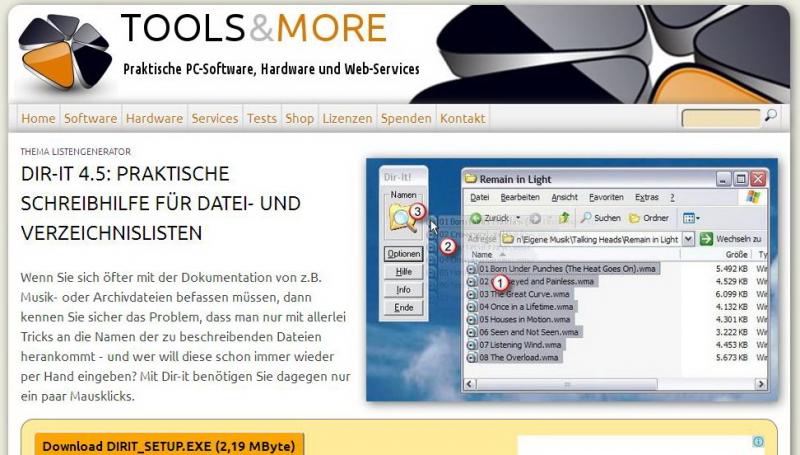Open the Extras menu in Explorer
Image resolution: width=800 pixels, height=455 pixels.
[646, 197]
